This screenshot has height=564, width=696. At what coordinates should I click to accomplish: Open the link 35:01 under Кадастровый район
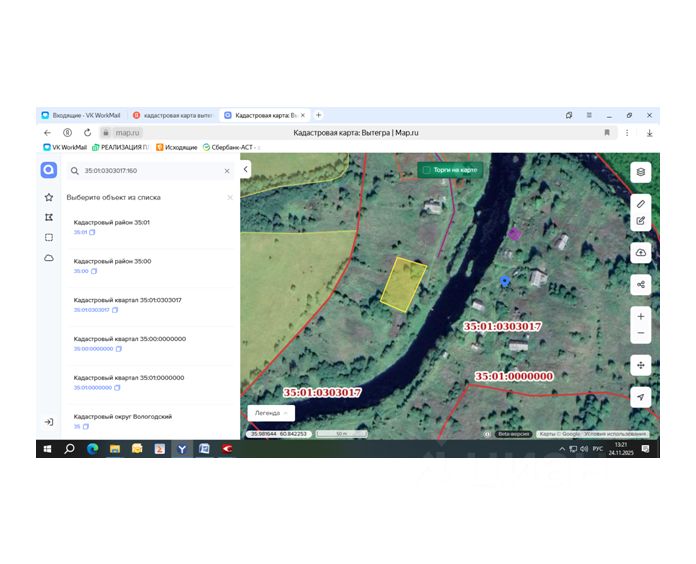(x=80, y=233)
